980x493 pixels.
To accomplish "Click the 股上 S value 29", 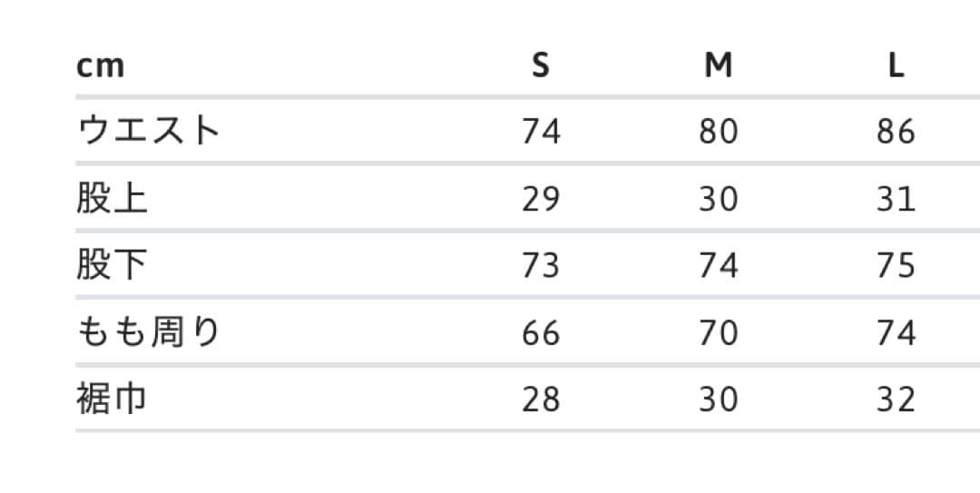I will tap(541, 199).
